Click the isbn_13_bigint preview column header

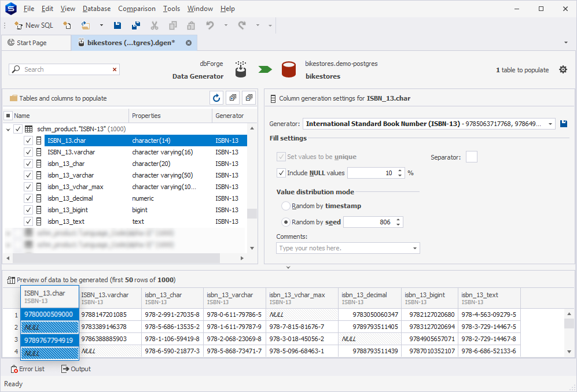pos(429,298)
